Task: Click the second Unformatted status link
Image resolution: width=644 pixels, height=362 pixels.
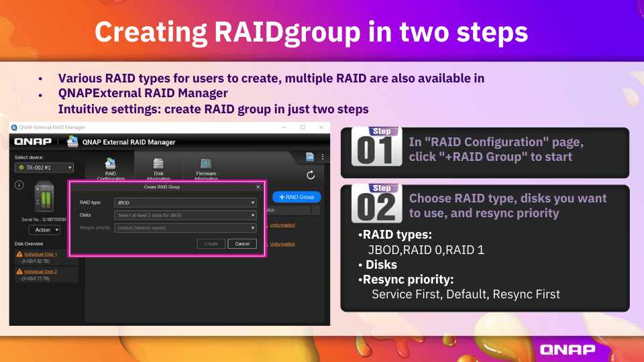Action: [x=282, y=244]
